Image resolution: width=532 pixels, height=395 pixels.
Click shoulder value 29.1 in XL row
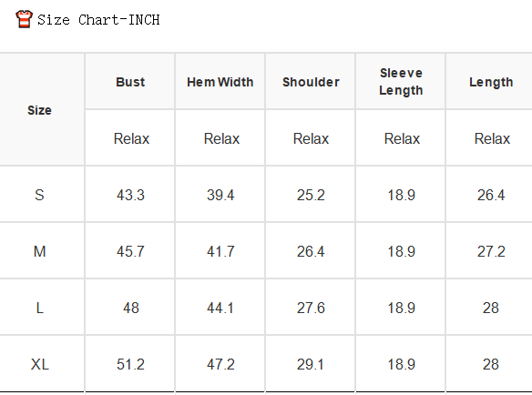click(310, 364)
